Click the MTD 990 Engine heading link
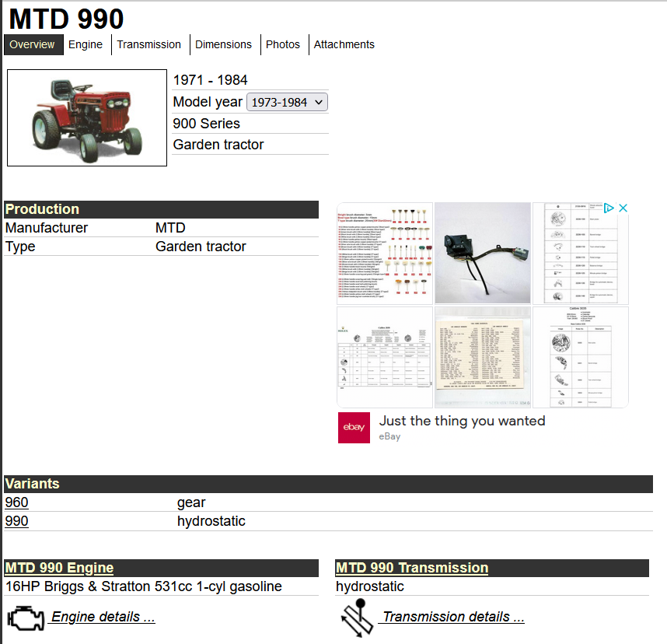Viewport: 667px width, 644px height. click(x=60, y=568)
